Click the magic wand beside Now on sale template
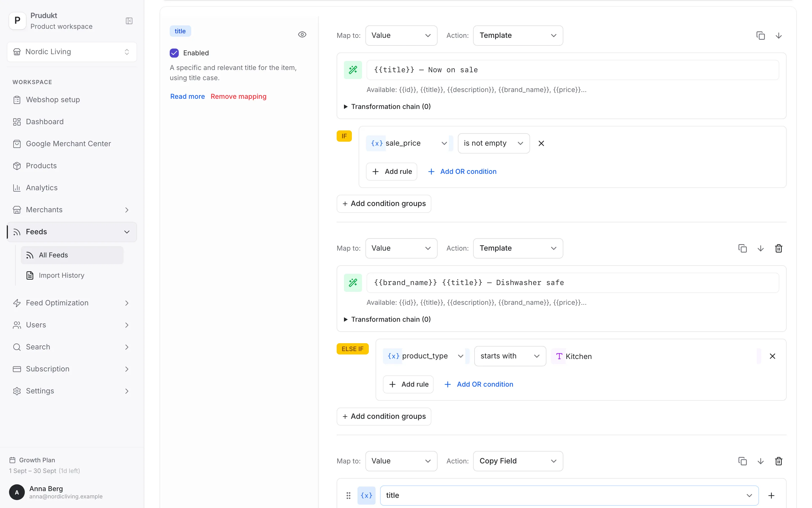The width and height of the screenshot is (812, 508). pyautogui.click(x=353, y=70)
